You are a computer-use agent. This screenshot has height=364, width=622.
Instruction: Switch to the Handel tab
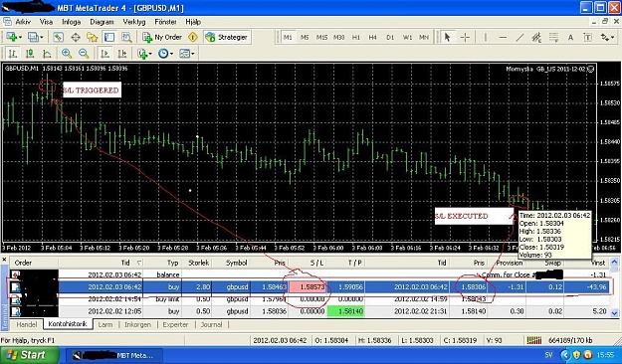pyautogui.click(x=27, y=324)
